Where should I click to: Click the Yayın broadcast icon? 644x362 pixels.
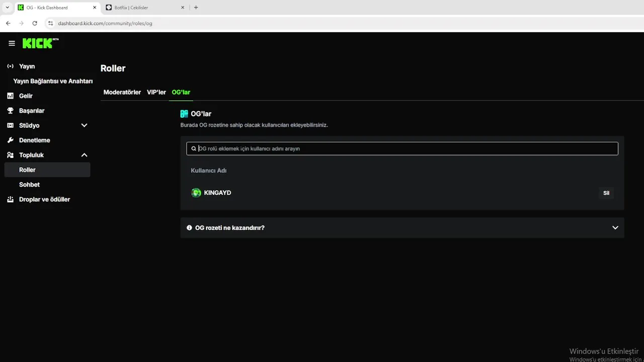10,66
